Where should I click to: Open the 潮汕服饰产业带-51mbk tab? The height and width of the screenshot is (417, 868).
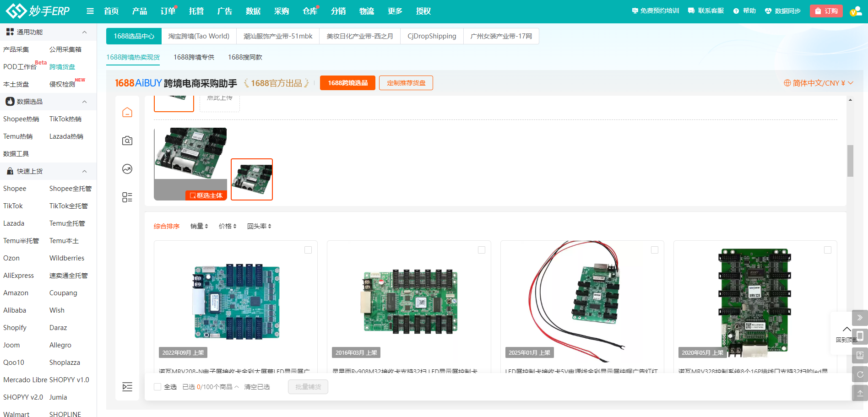click(x=278, y=36)
